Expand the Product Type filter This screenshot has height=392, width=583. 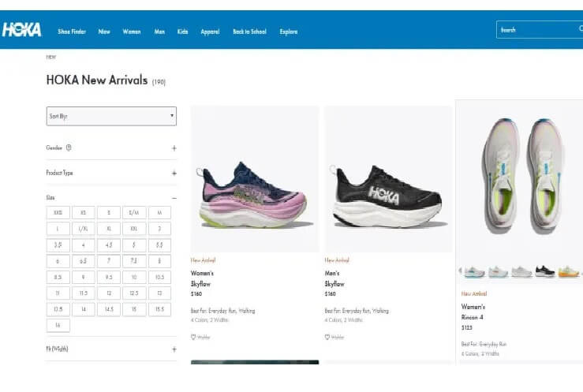(x=174, y=174)
